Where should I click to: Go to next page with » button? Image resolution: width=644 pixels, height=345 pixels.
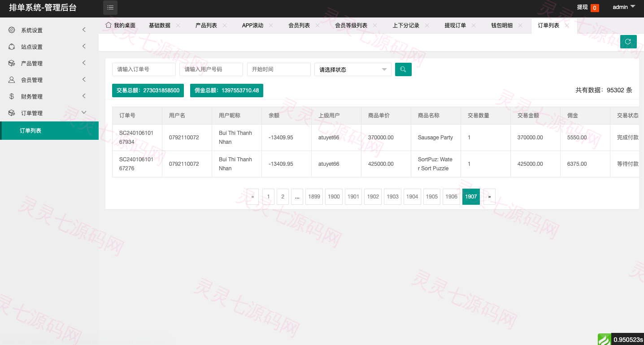(489, 197)
